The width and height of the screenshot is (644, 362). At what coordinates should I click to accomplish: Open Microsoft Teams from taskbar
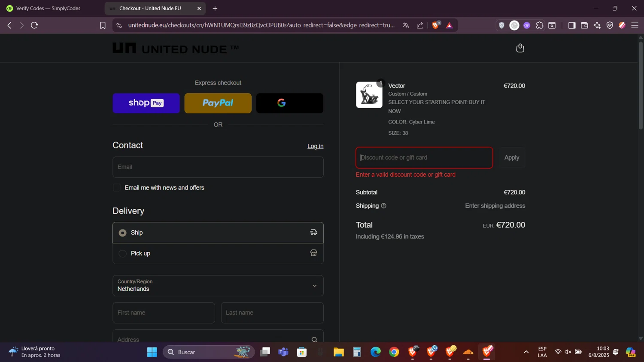(x=283, y=352)
